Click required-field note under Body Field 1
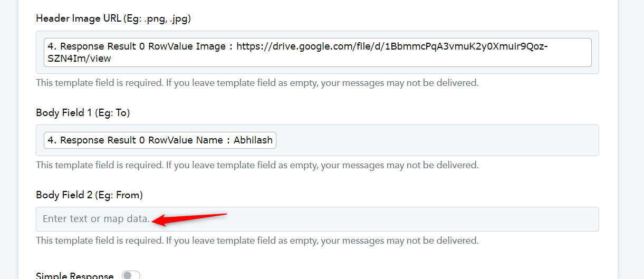Screen dimensions: 644x279 (257, 165)
